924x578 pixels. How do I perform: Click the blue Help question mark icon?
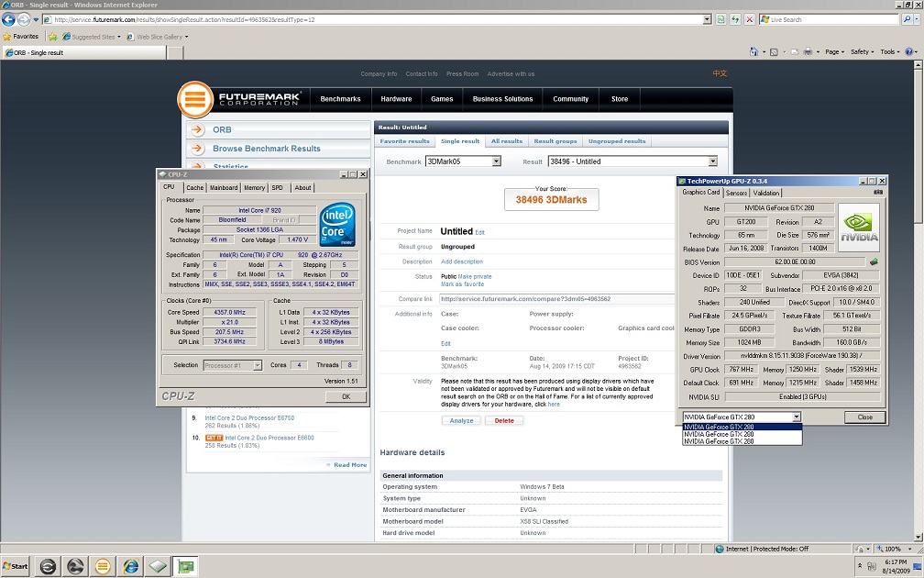pyautogui.click(x=908, y=52)
